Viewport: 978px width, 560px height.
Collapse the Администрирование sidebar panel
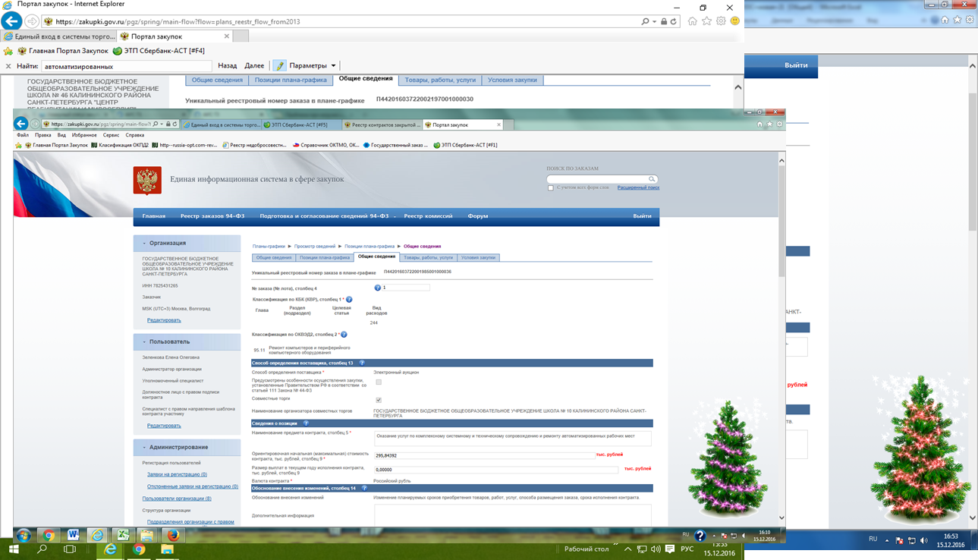[144, 447]
